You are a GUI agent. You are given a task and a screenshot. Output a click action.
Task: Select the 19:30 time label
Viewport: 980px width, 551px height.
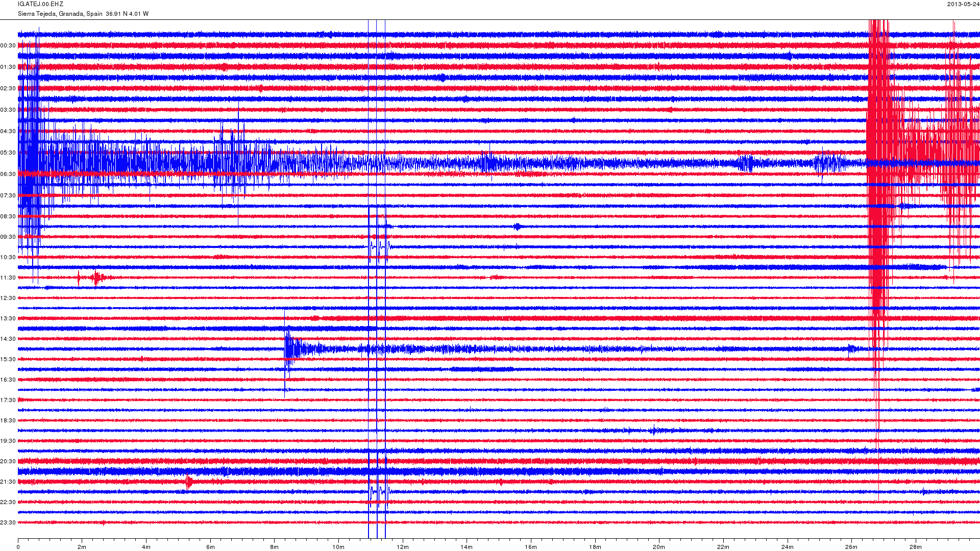point(8,441)
